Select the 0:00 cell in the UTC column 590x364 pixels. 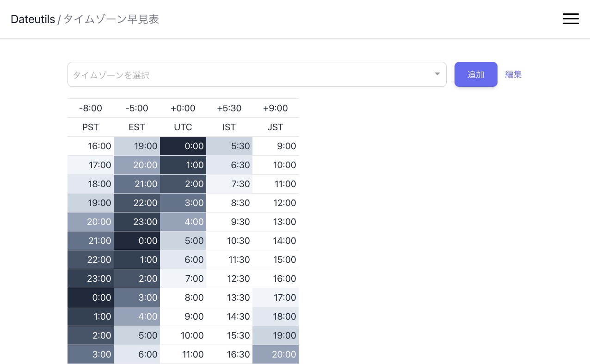183,146
